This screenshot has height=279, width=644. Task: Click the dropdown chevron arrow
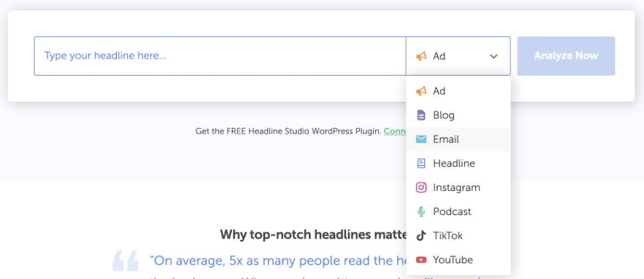(494, 56)
